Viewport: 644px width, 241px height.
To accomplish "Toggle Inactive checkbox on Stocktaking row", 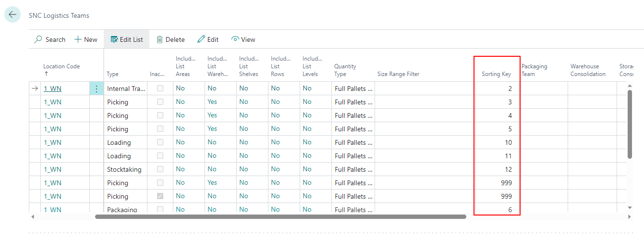I will 160,169.
